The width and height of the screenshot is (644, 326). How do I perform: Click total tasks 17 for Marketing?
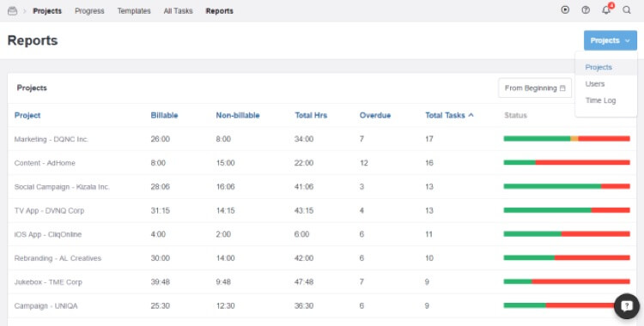(429, 139)
